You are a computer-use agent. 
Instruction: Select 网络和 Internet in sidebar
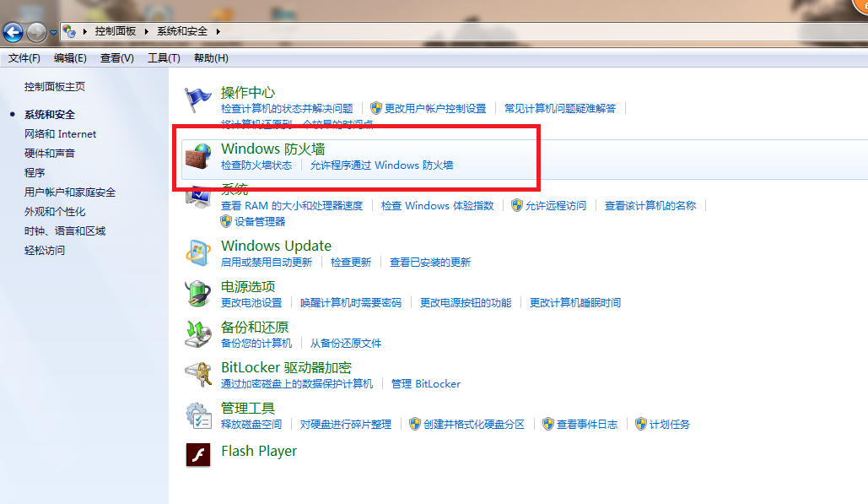pos(61,134)
